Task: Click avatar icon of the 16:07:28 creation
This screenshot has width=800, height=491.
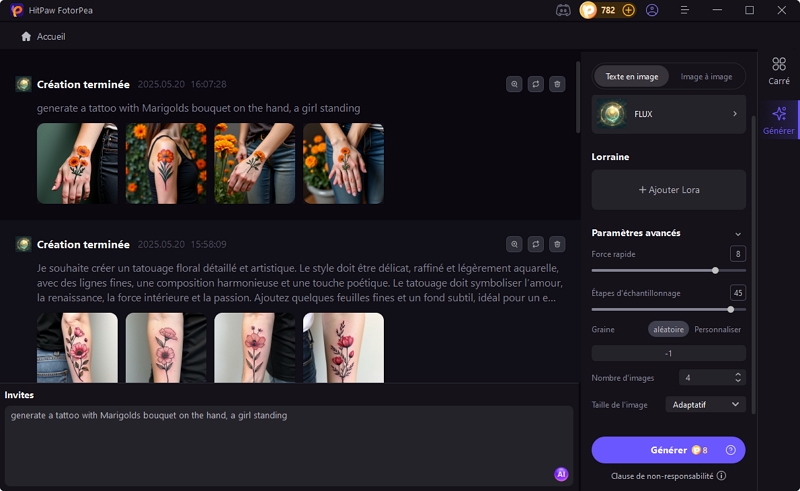Action: click(x=23, y=84)
